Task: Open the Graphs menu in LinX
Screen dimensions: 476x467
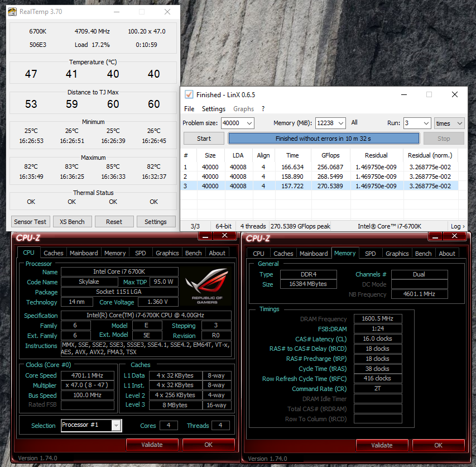Action: click(x=243, y=109)
